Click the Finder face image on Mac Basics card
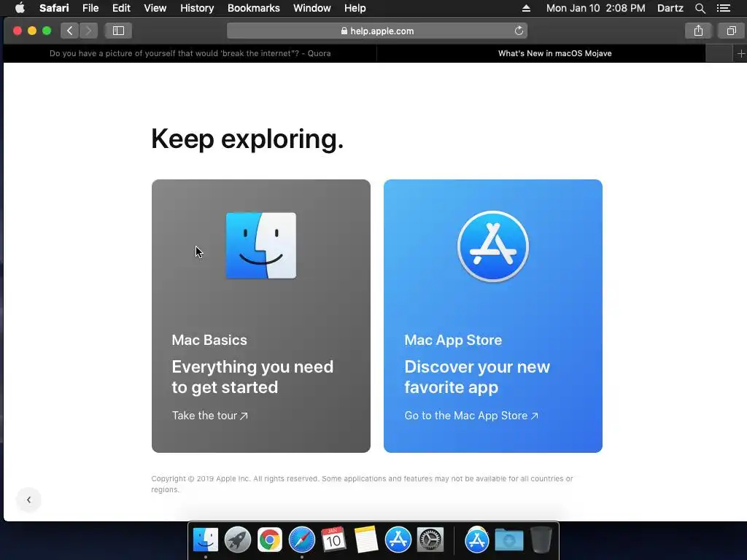 261,246
